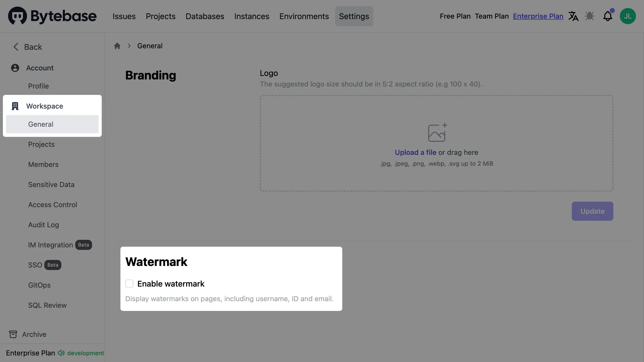Screen dimensions: 644x362
Task: Click the bug debug icon
Action: coord(589,16)
